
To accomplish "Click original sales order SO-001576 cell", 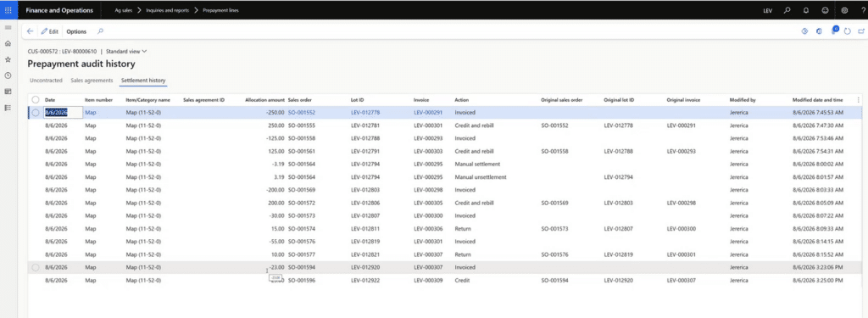I will click(x=554, y=254).
